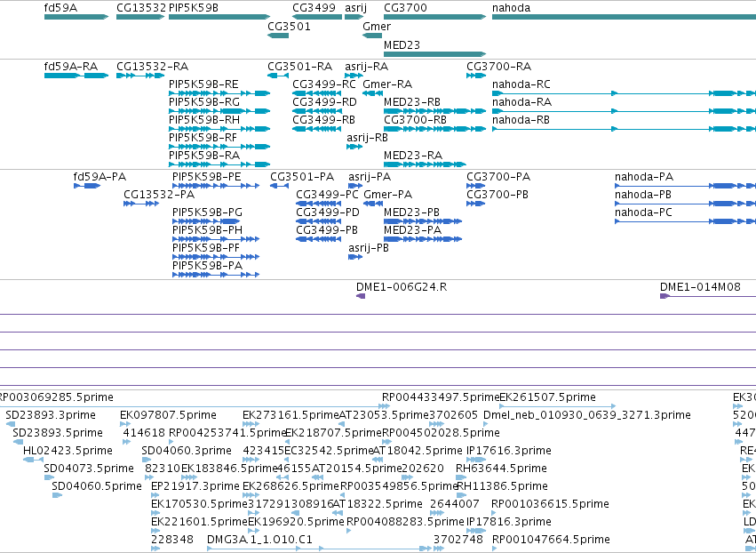Select transcript nahoda-RC

(x=624, y=93)
